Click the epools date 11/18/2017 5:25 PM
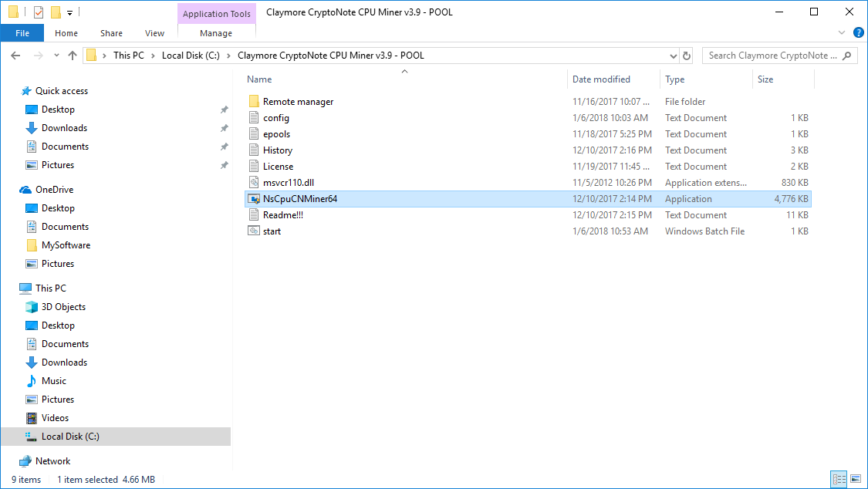868x489 pixels. pos(612,134)
